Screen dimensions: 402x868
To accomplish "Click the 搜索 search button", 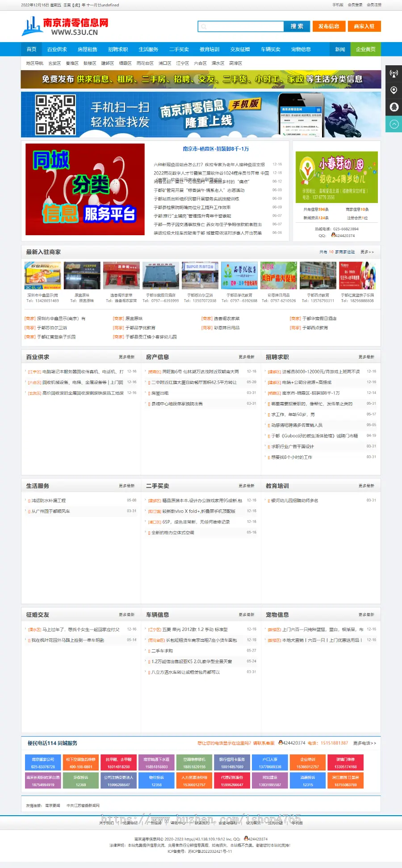I will [x=297, y=26].
